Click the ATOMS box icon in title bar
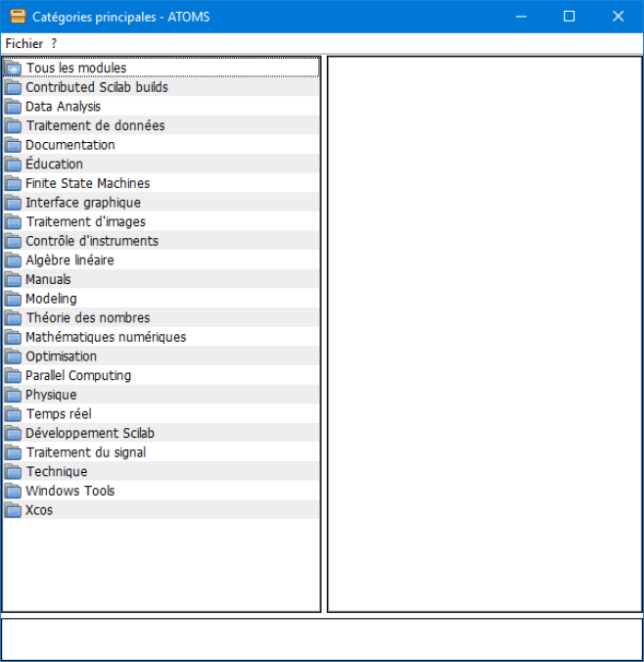This screenshot has width=644, height=662. click(19, 17)
